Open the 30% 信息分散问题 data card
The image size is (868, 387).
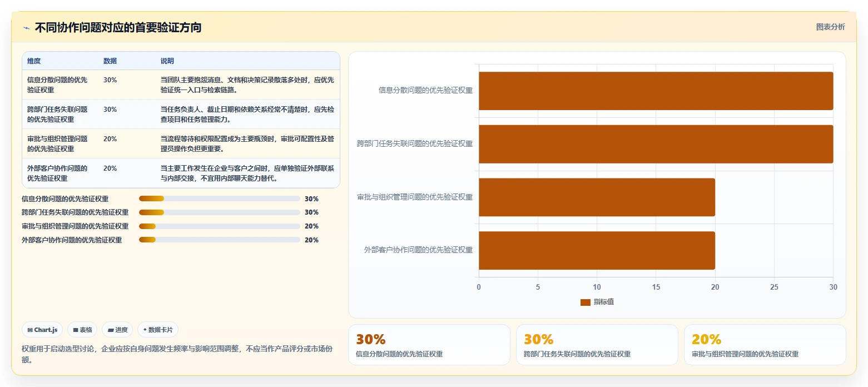(429, 345)
